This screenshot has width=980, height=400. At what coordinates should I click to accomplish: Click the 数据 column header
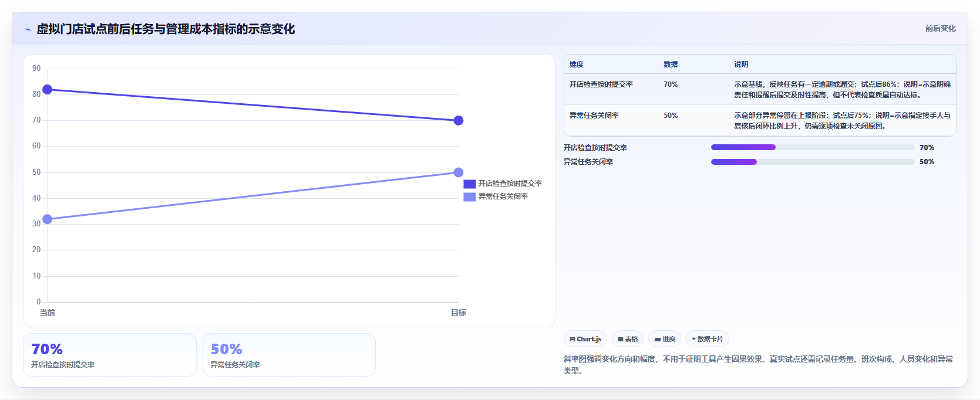tap(671, 65)
